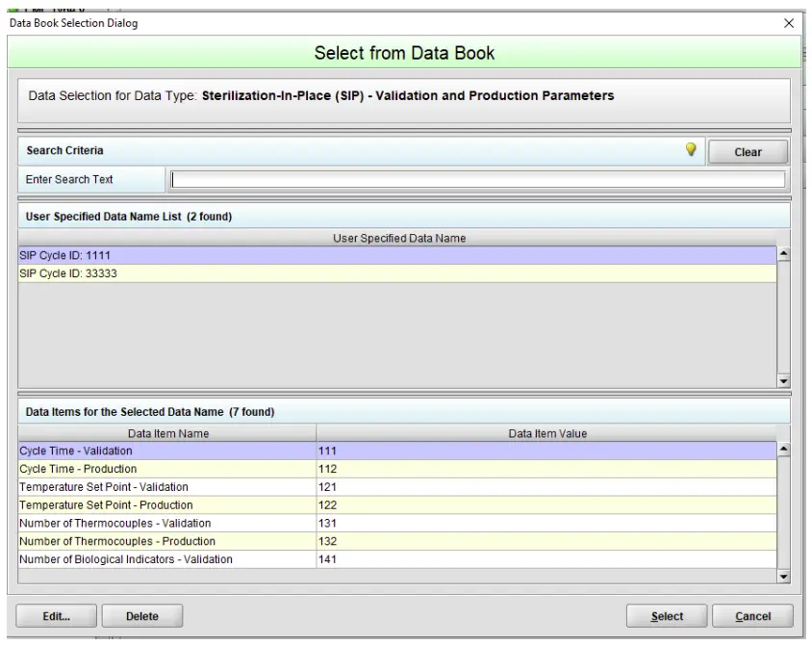Click the User Specified Data Name column header
The width and height of the screenshot is (812, 645).
405,240
